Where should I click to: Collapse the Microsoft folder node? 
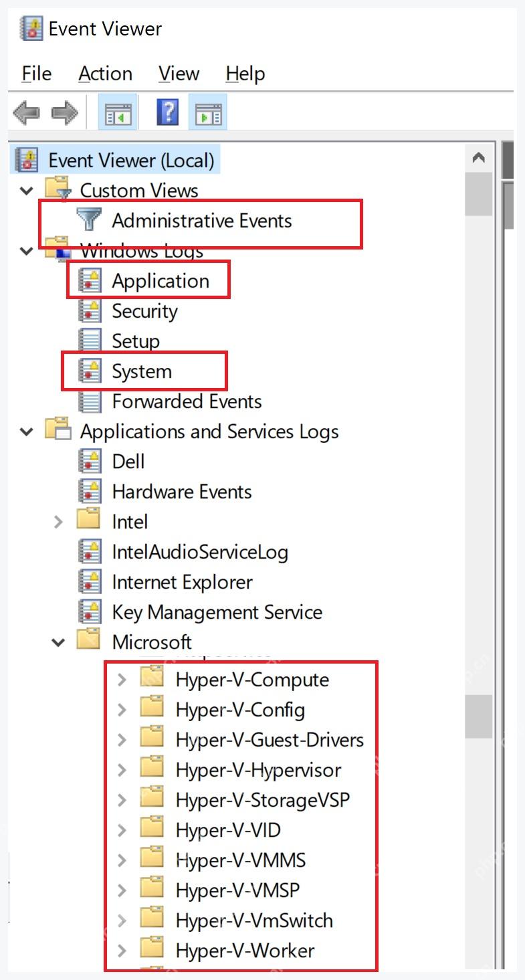(58, 643)
